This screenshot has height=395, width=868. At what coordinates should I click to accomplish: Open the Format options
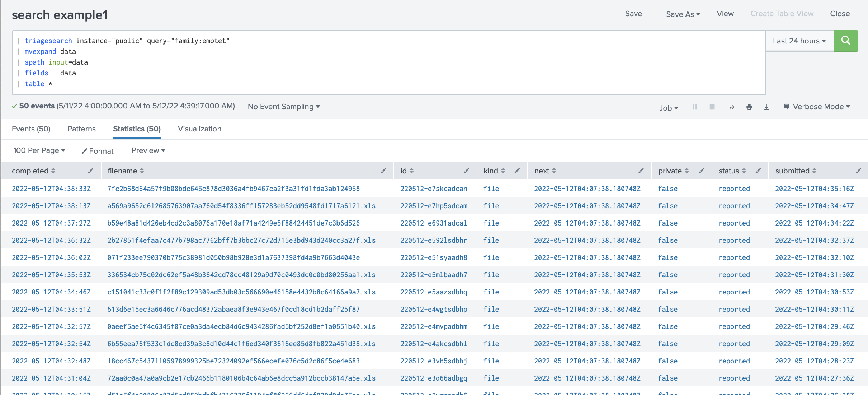click(x=98, y=151)
